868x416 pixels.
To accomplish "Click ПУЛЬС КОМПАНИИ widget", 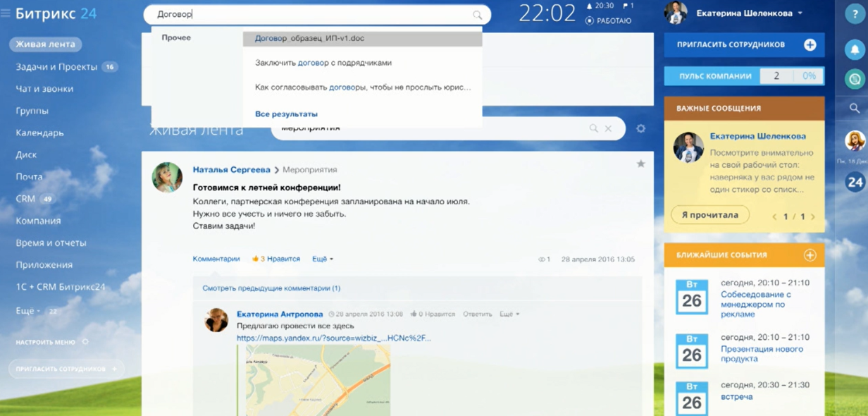I will tap(744, 75).
